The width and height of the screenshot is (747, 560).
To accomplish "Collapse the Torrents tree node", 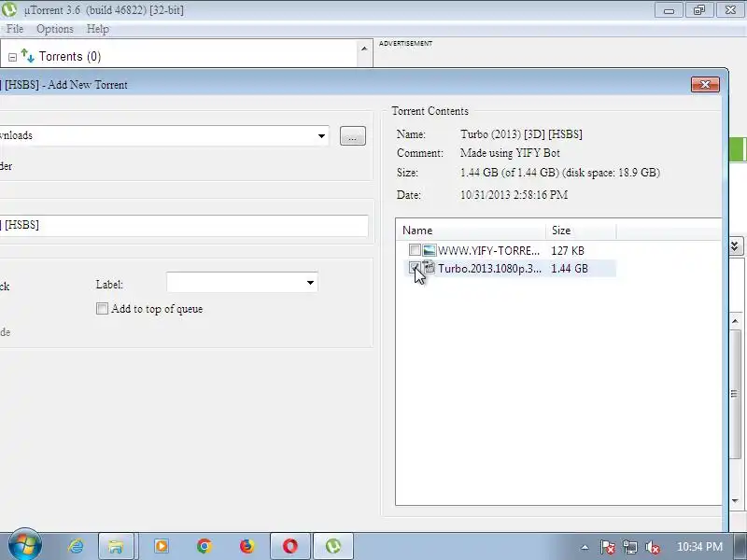I will click(12, 58).
